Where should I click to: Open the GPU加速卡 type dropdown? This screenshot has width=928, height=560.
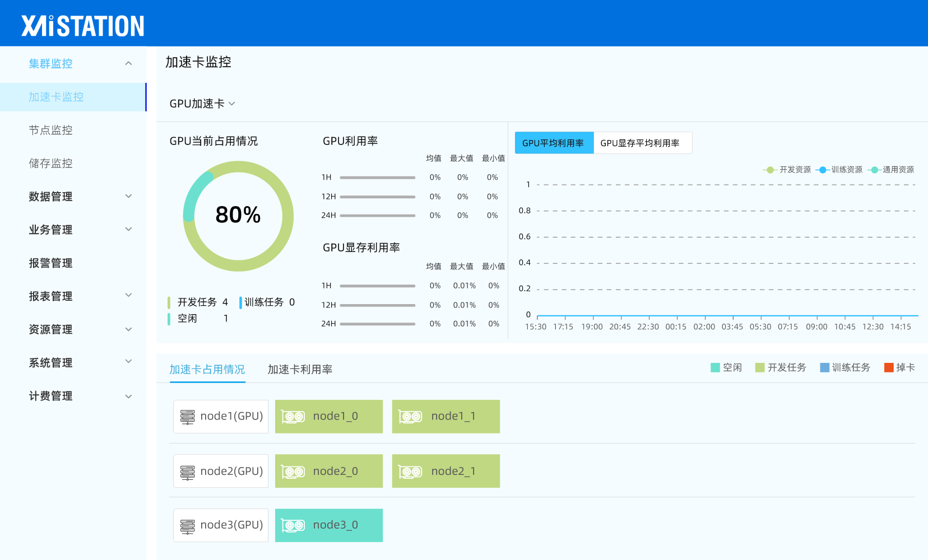pyautogui.click(x=202, y=104)
